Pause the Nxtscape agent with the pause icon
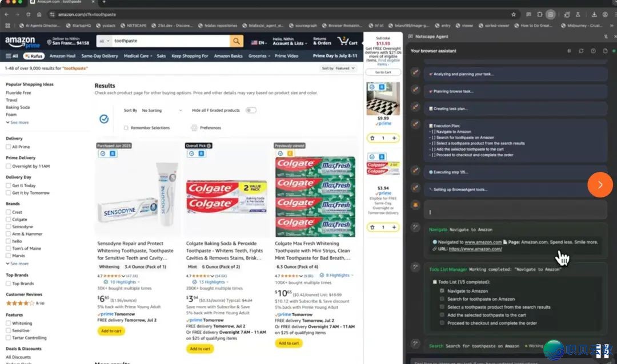This screenshot has height=364, width=617. tap(568, 51)
